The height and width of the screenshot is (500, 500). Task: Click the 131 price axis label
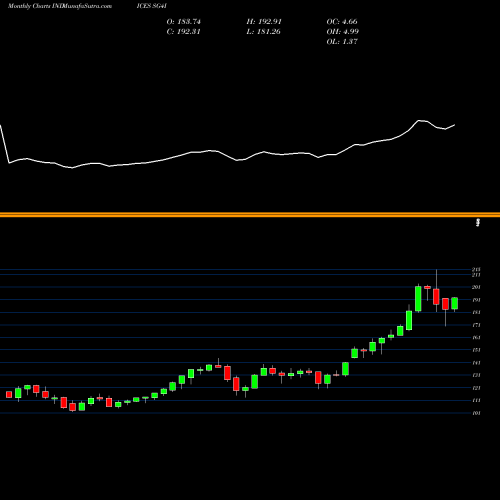(x=476, y=375)
